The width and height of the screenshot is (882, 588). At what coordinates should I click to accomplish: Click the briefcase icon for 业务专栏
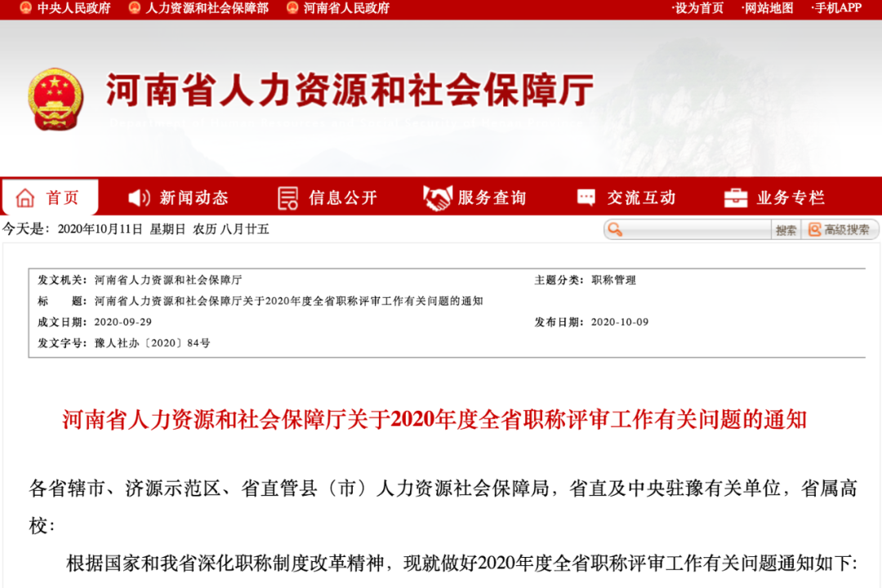point(735,198)
